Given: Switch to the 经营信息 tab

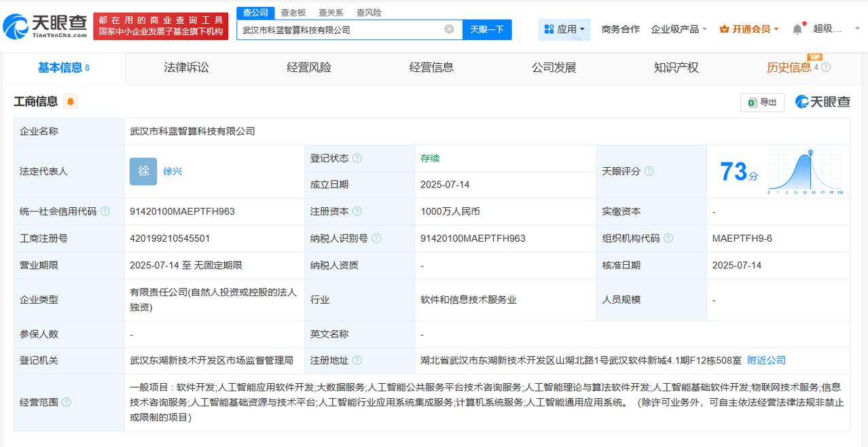Looking at the screenshot, I should point(431,67).
